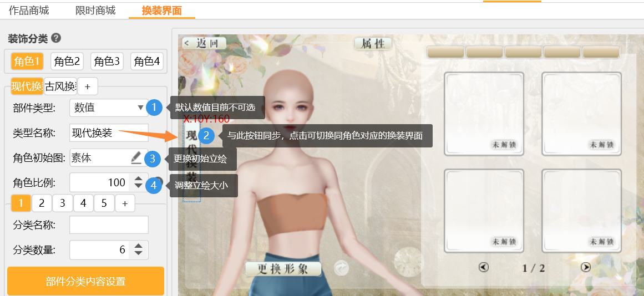Select 角色4 character toggle
This screenshot has height=296, width=644.
pos(147,61)
